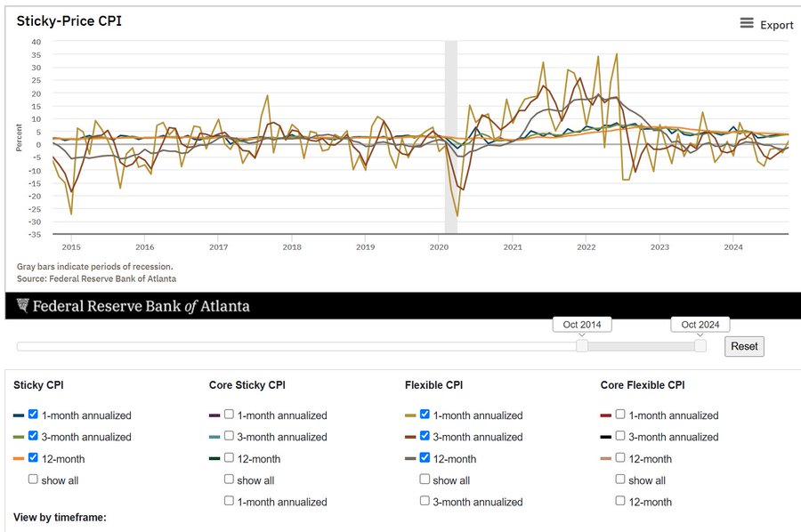Uncheck Flexible CPI 3-month annualized checkbox

point(425,436)
